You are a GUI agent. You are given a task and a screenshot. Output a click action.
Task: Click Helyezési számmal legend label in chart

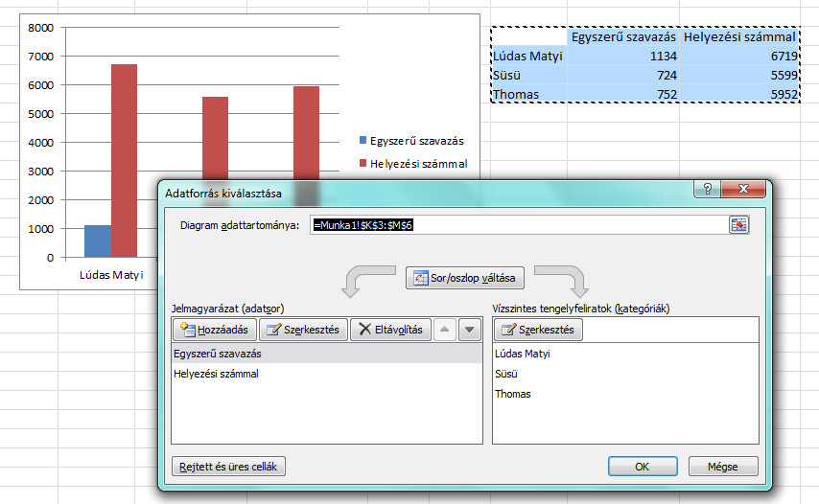[x=419, y=164]
